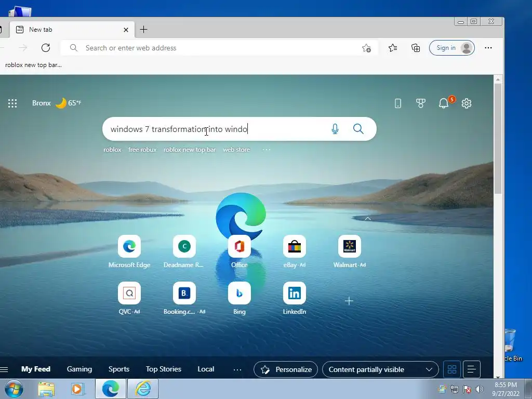Switch to Gaming feed tab
The width and height of the screenshot is (532, 399).
click(x=79, y=369)
